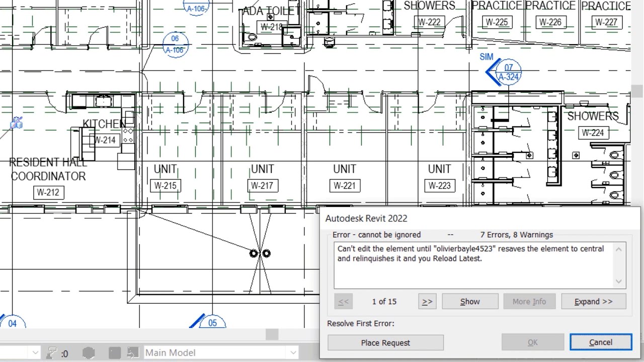The width and height of the screenshot is (644, 362).
Task: Select the W-227 practice room tag
Action: click(x=606, y=22)
